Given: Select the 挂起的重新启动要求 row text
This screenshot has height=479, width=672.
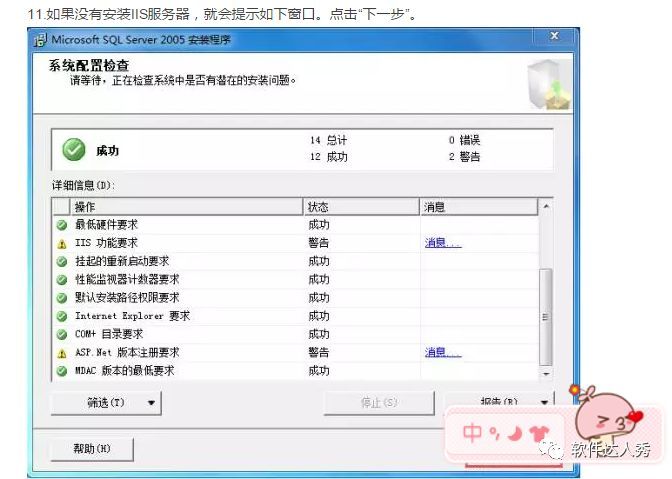Looking at the screenshot, I should tap(122, 261).
